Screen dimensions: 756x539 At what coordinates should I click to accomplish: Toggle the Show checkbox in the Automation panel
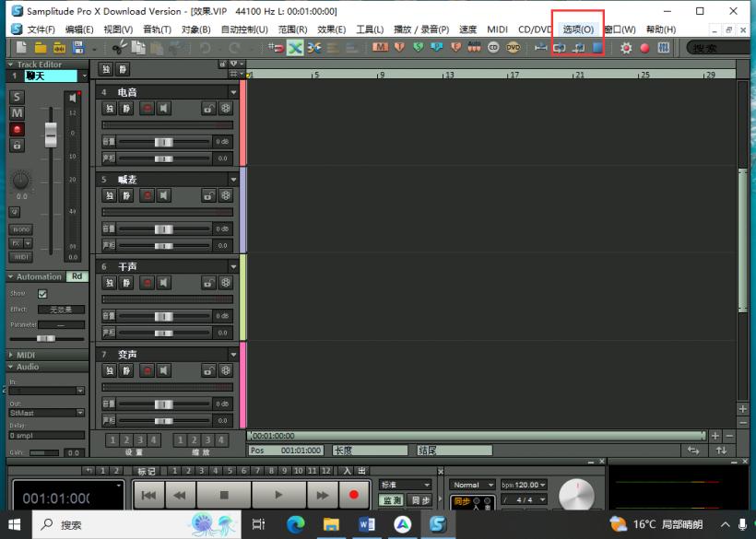point(41,293)
